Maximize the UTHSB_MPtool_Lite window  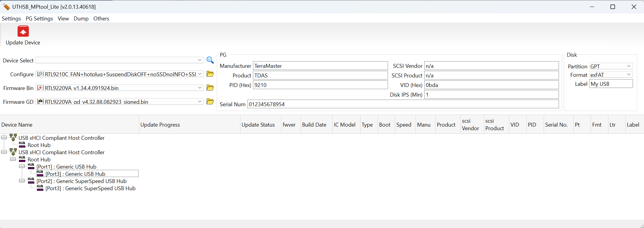613,7
